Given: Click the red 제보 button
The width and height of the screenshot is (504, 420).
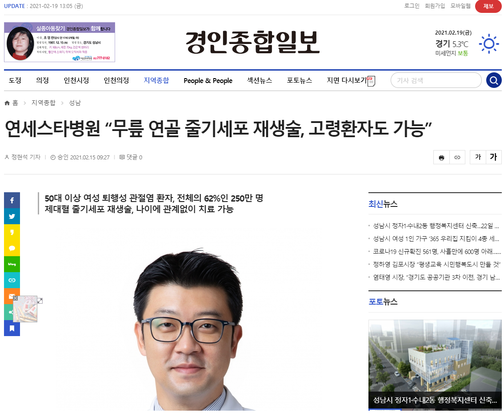Looking at the screenshot, I should [x=488, y=6].
